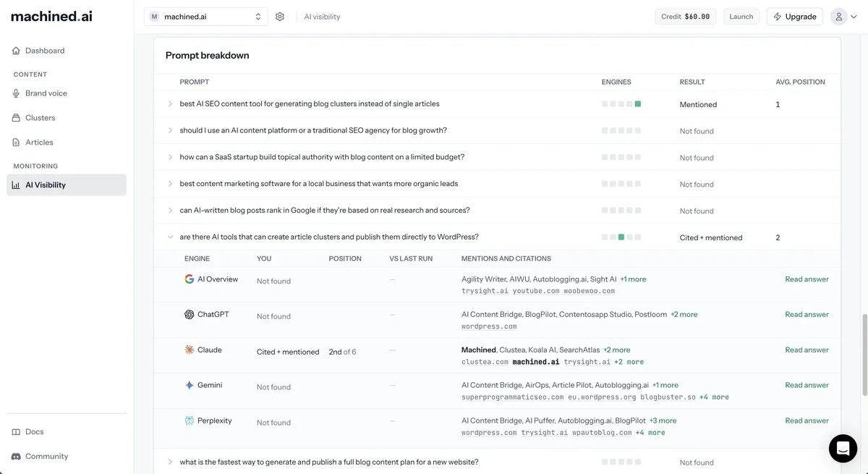Click the 'Cited + mentioned' result cell
Image resolution: width=868 pixels, height=474 pixels.
[711, 238]
